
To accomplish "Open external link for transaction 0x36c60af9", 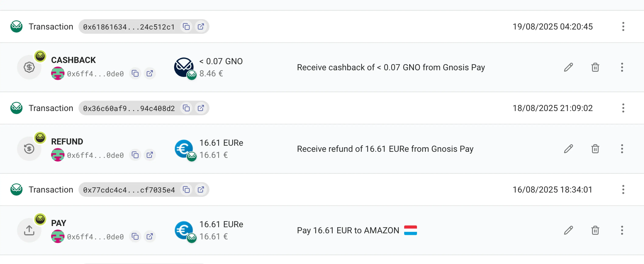I will [x=201, y=108].
